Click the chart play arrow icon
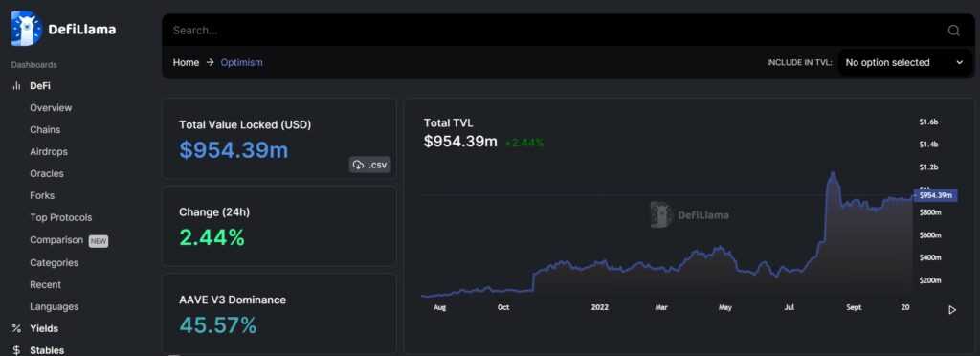 (952, 310)
